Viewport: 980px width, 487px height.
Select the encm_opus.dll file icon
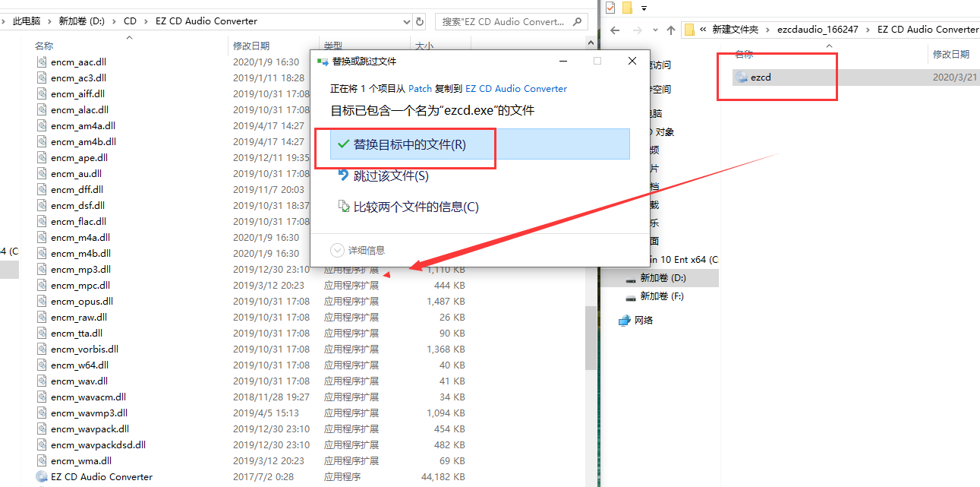[42, 301]
